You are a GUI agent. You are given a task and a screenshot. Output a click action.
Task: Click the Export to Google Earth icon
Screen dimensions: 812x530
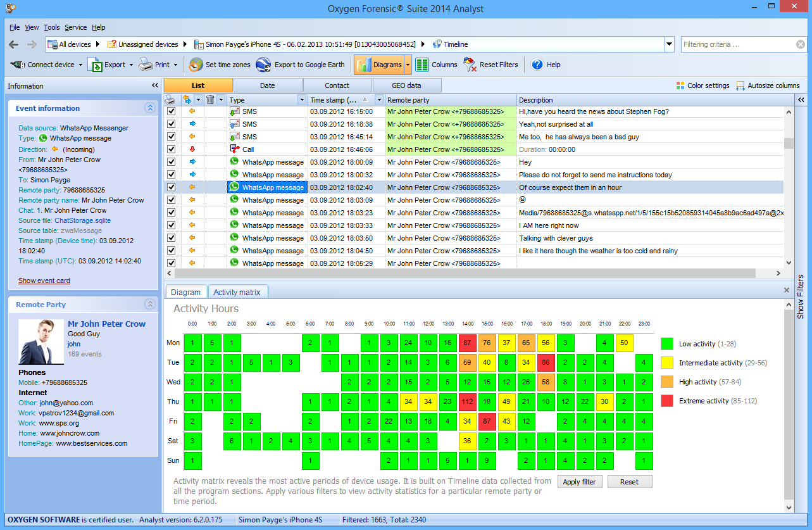[263, 65]
